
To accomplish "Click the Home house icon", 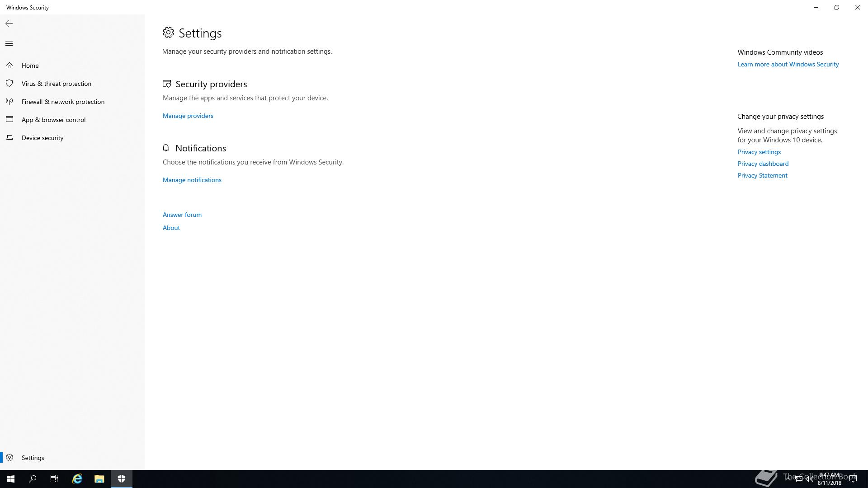I will click(x=9, y=66).
